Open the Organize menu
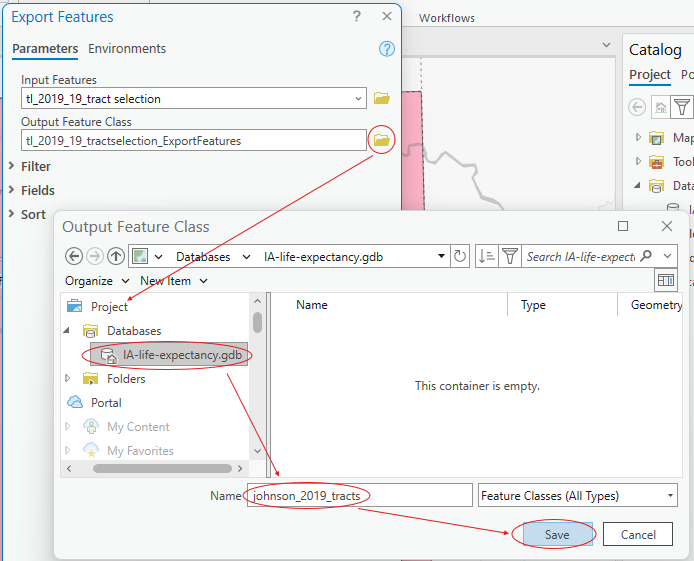 [97, 281]
